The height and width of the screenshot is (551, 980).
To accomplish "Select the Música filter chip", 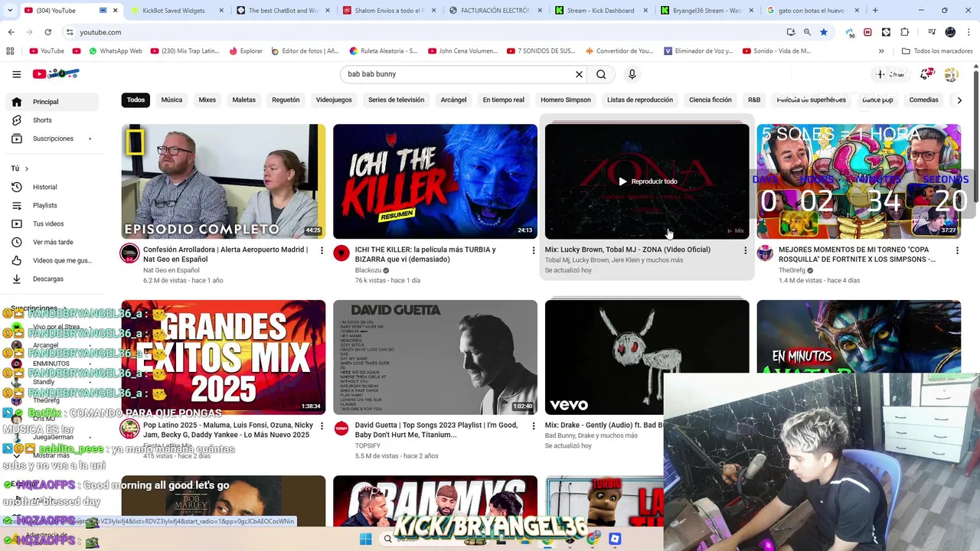I will pyautogui.click(x=171, y=100).
